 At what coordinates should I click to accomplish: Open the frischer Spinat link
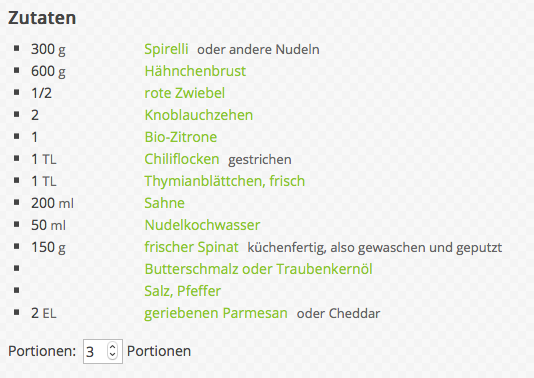pos(191,247)
